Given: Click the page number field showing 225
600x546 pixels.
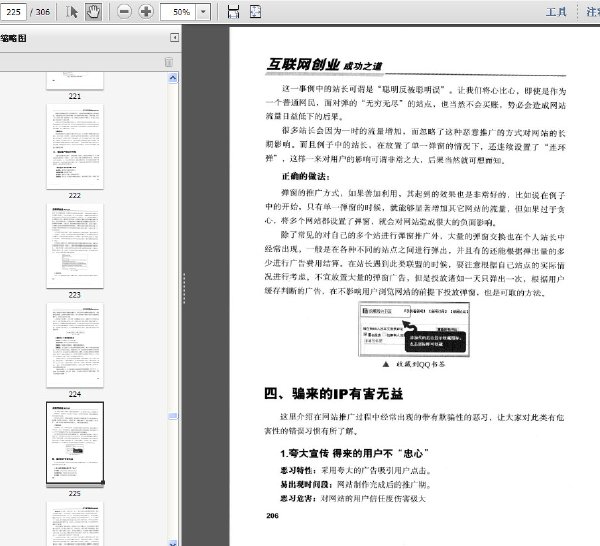Looking at the screenshot, I should click(x=13, y=12).
